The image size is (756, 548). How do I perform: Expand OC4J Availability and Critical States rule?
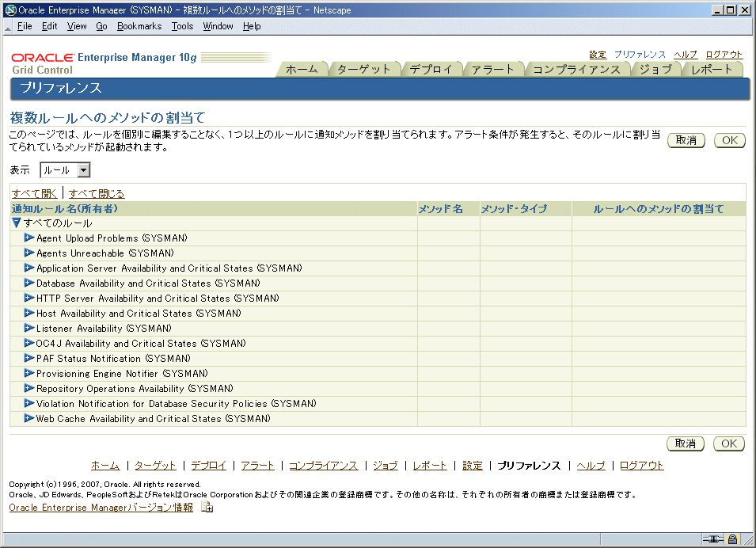(29, 343)
